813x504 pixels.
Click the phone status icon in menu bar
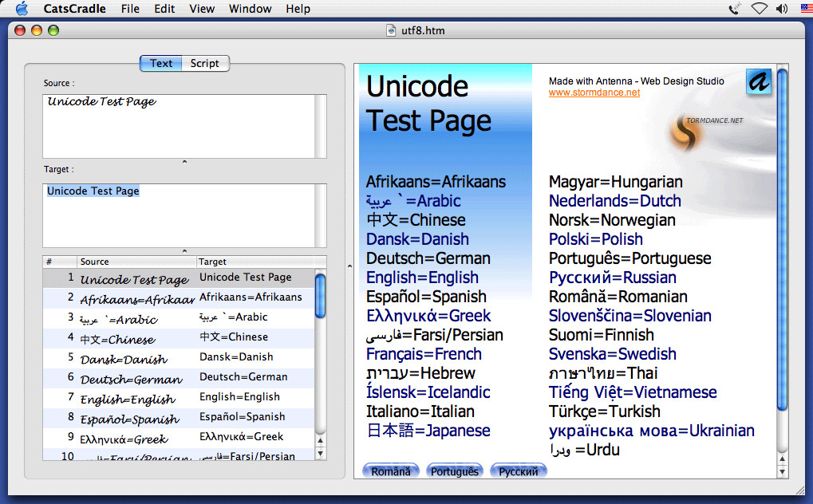pyautogui.click(x=734, y=9)
